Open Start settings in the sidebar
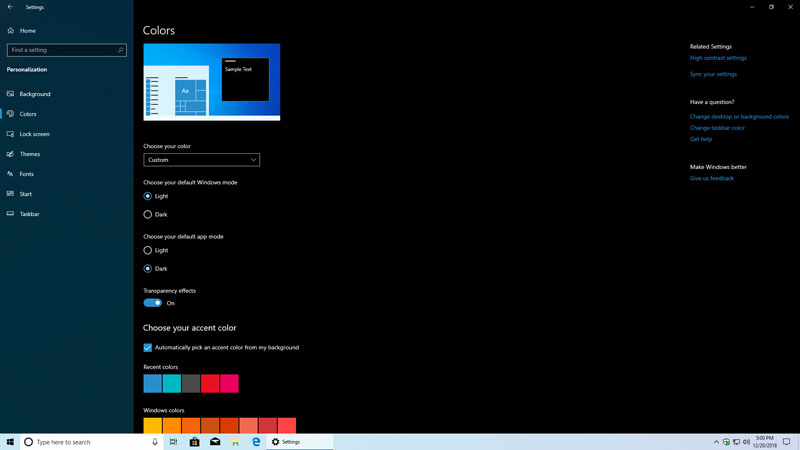800x450 pixels. pos(26,194)
